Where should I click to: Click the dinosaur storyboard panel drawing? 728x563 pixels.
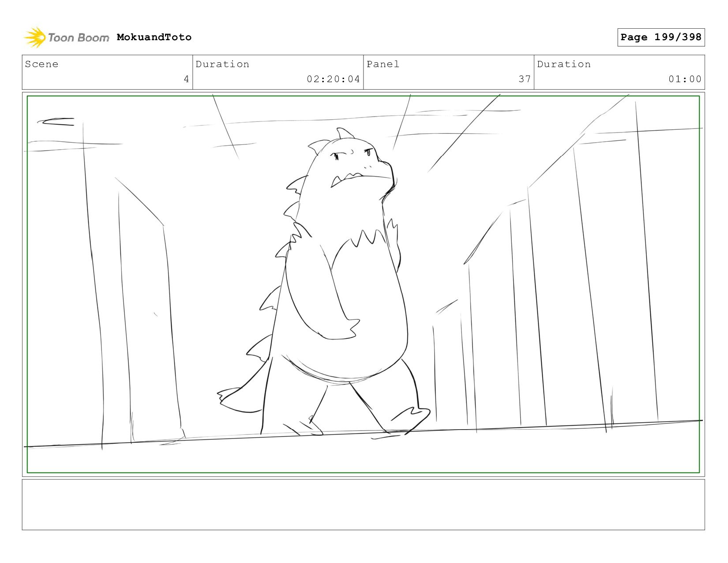(363, 284)
